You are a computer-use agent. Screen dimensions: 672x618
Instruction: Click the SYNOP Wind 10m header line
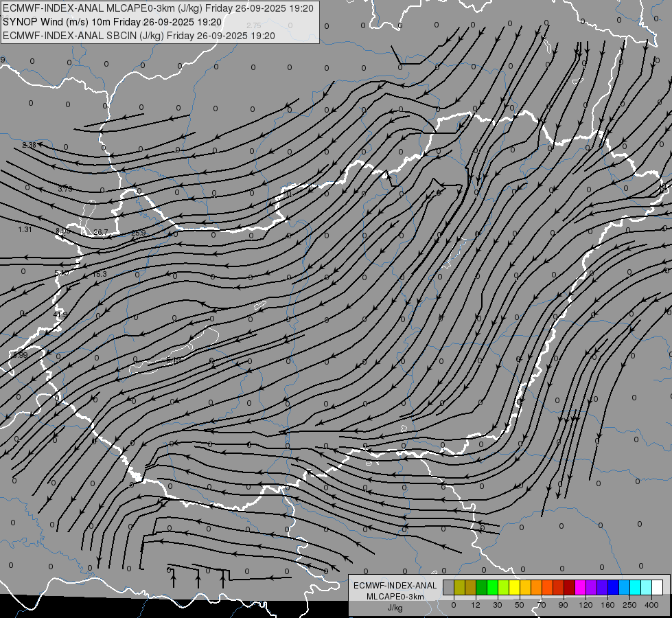tap(113, 22)
